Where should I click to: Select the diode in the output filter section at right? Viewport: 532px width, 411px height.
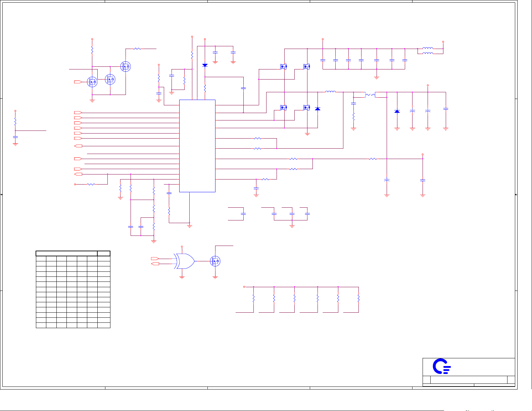[397, 111]
